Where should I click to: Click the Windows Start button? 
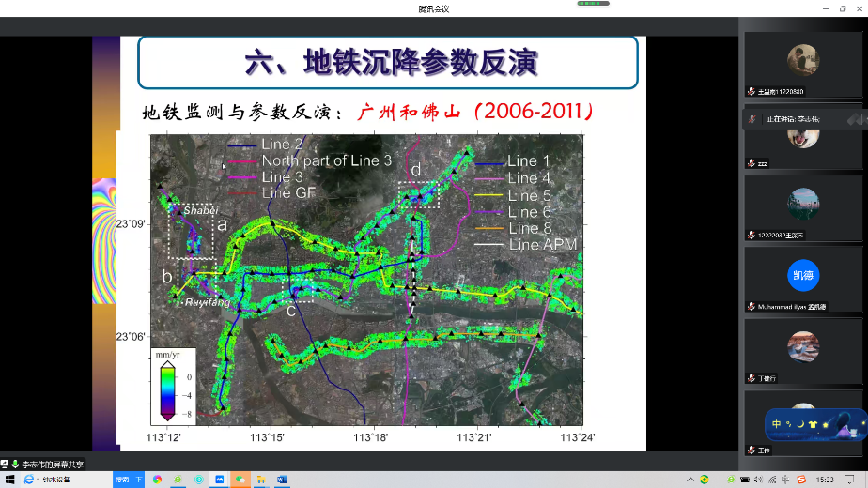coord(8,479)
